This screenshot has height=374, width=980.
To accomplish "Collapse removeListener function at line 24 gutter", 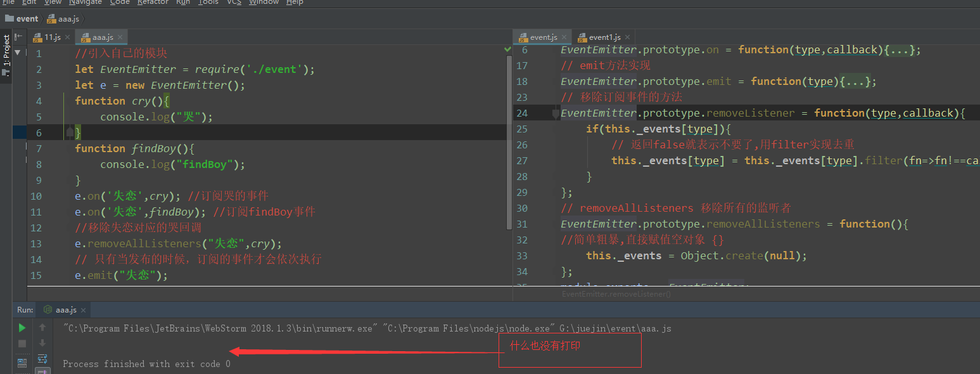I will pos(556,113).
